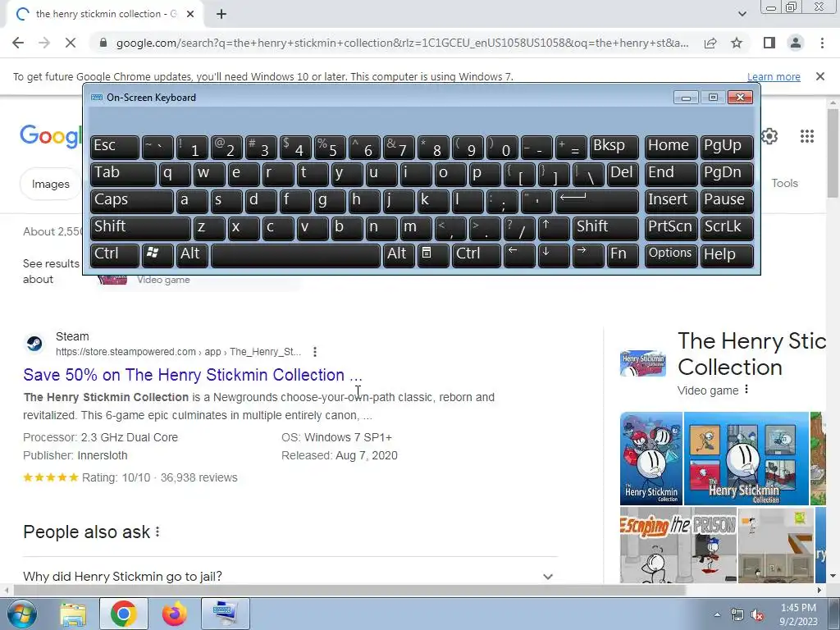Open Video game panel more options

[x=746, y=390]
